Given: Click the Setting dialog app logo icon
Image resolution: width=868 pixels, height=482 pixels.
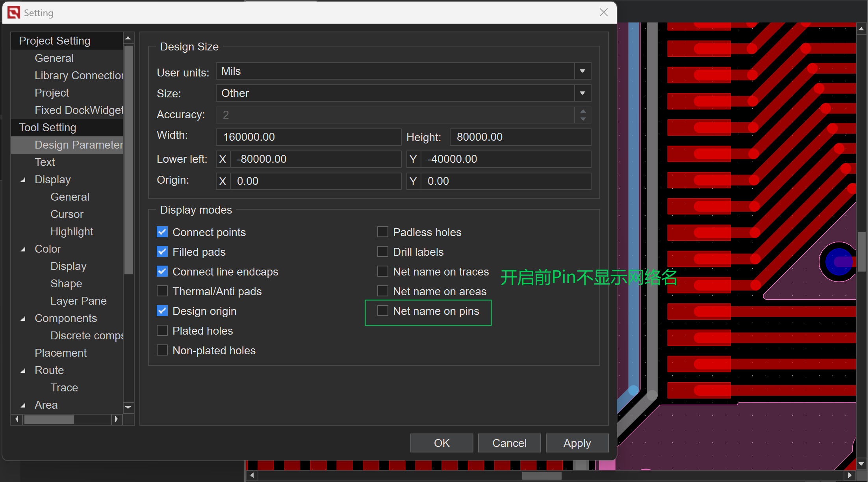Looking at the screenshot, I should 13,13.
